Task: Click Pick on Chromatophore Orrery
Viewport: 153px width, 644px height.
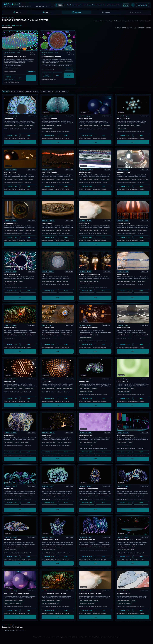Action: (x=69, y=75)
